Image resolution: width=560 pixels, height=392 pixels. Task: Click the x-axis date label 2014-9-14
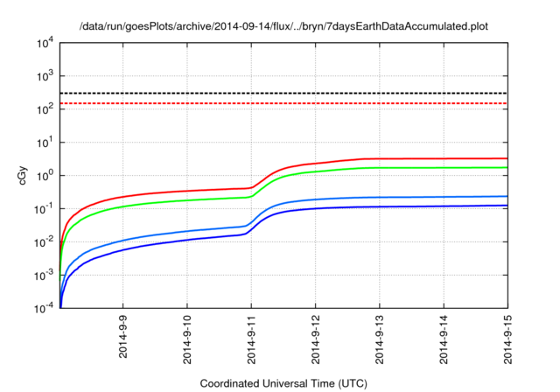point(444,339)
